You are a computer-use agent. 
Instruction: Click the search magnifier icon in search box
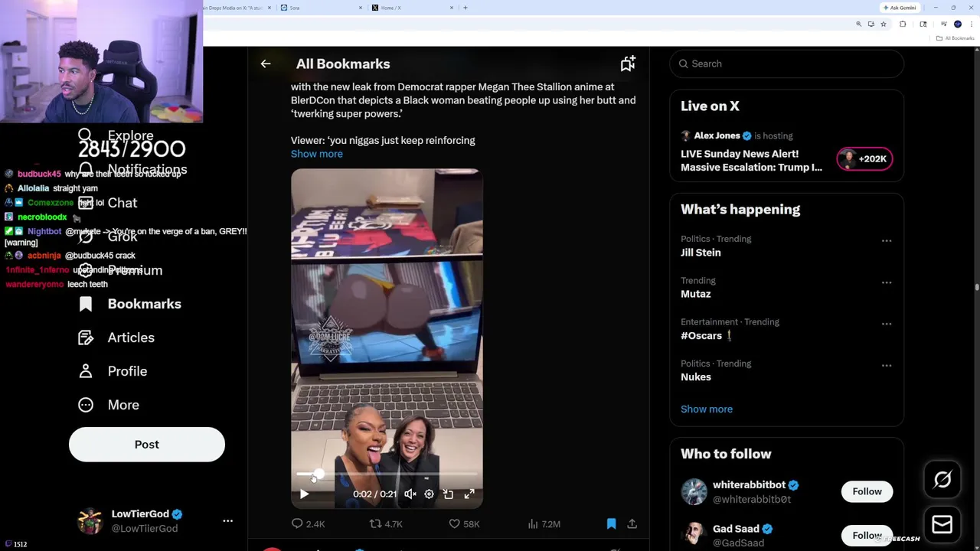coord(684,64)
